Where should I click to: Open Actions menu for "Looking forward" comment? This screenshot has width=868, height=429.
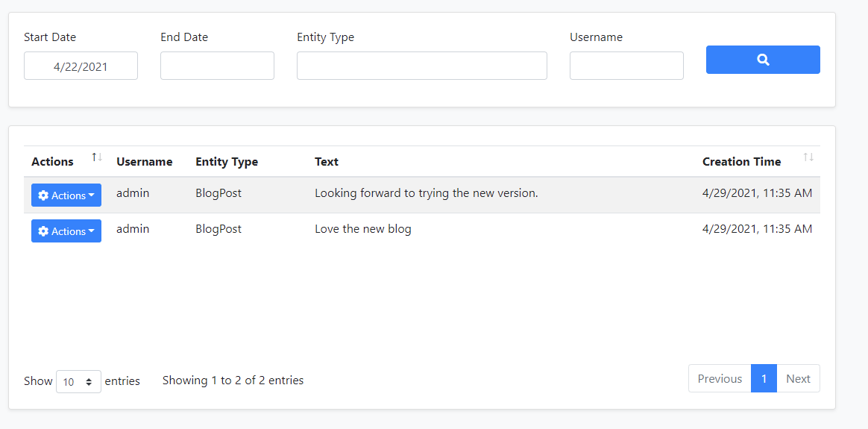coord(66,195)
